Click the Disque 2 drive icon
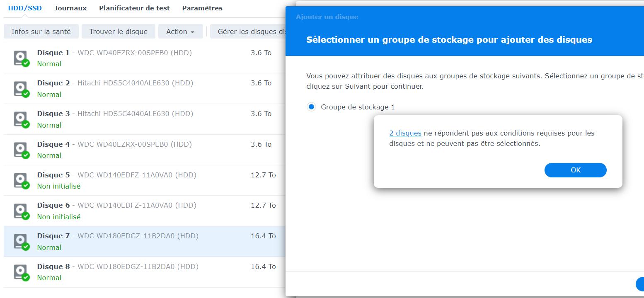 [21, 89]
